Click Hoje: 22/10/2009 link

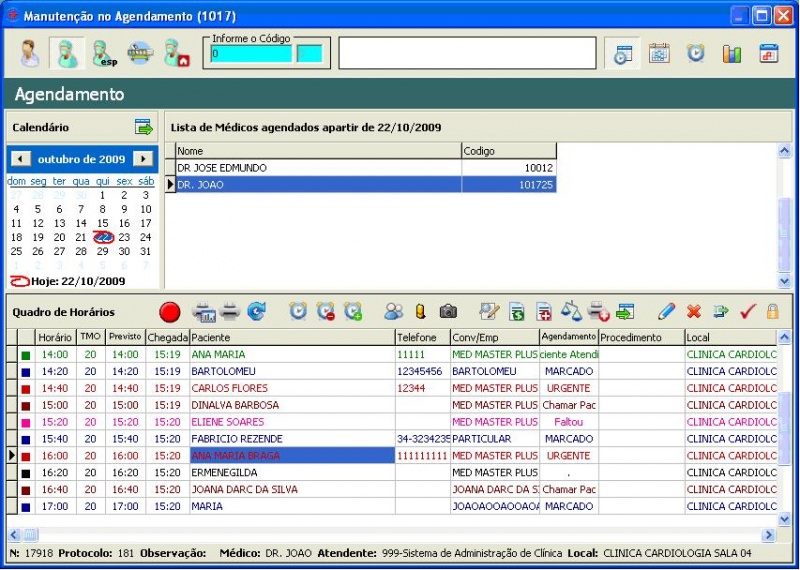tap(78, 281)
